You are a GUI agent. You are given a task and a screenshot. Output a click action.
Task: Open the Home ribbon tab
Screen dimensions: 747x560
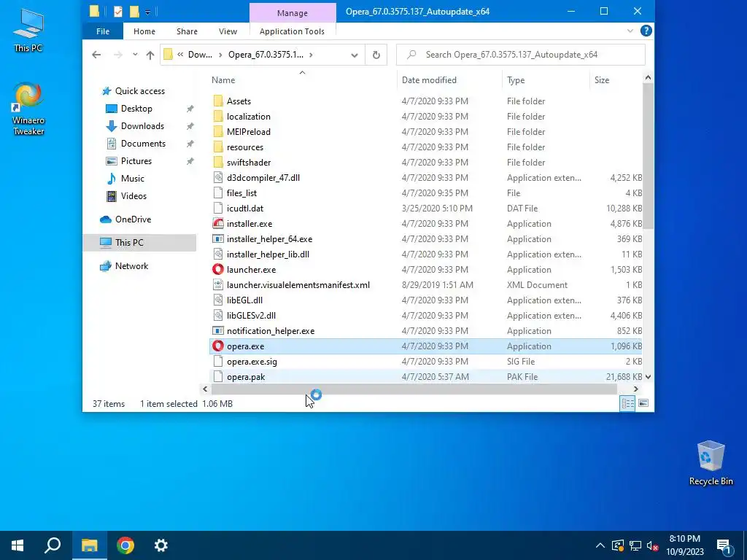(x=144, y=31)
